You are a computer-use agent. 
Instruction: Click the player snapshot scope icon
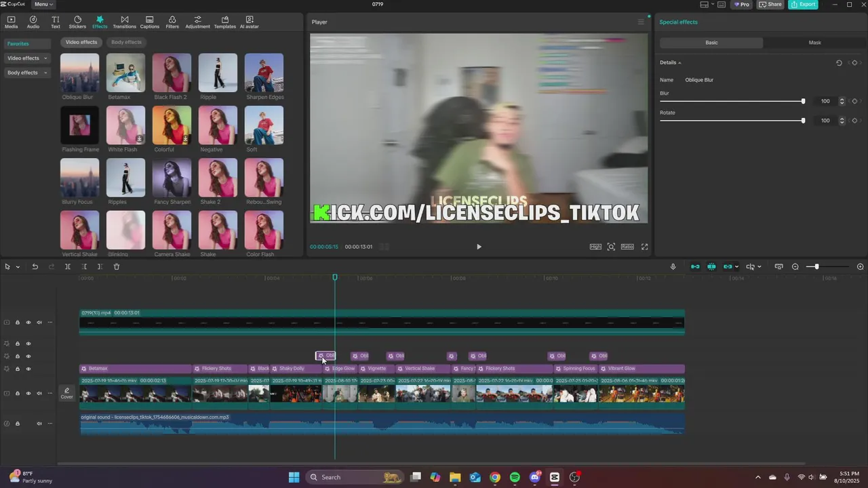coord(611,247)
